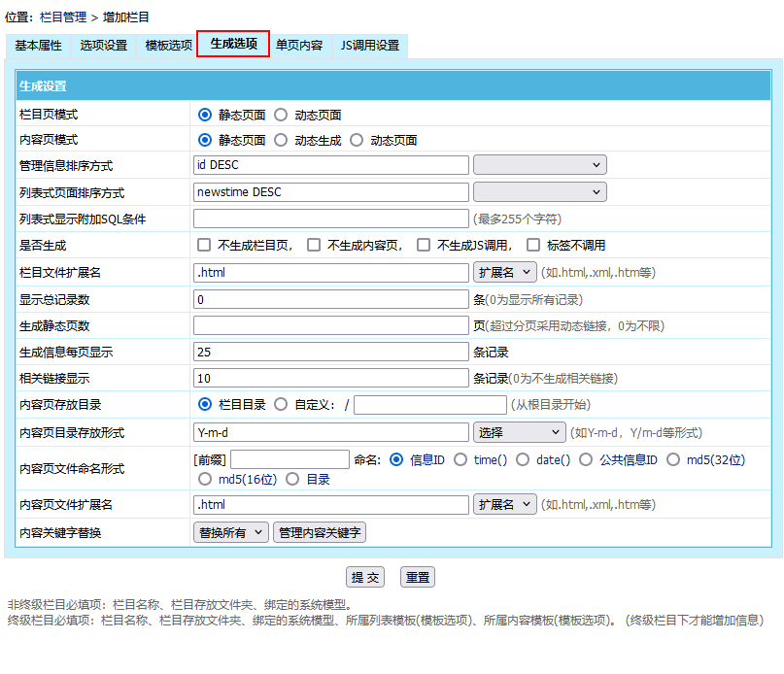Image resolution: width=784 pixels, height=674 pixels.
Task: Click the 生成静态页数 input field
Action: [x=331, y=325]
